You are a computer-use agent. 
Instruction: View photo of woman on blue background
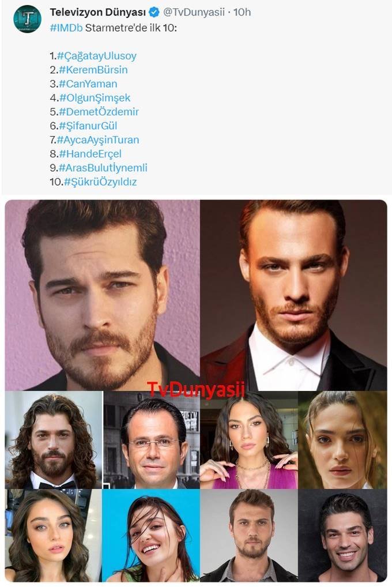click(151, 535)
